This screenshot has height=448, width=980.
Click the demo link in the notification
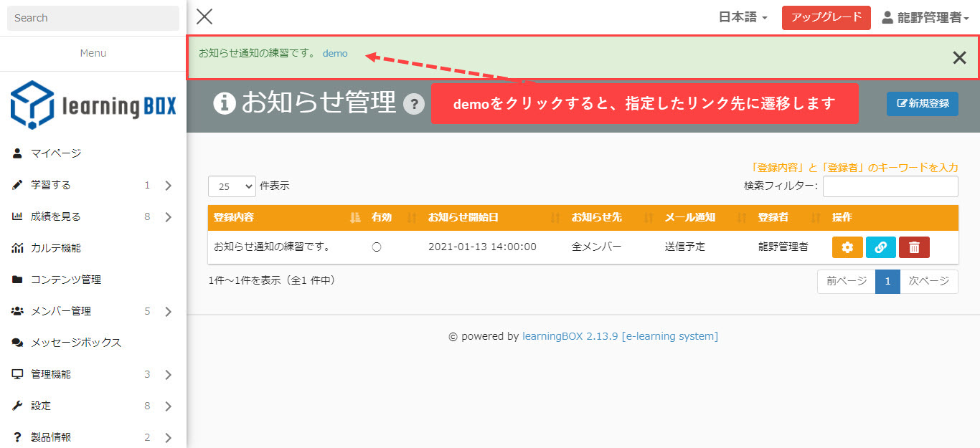[x=335, y=53]
